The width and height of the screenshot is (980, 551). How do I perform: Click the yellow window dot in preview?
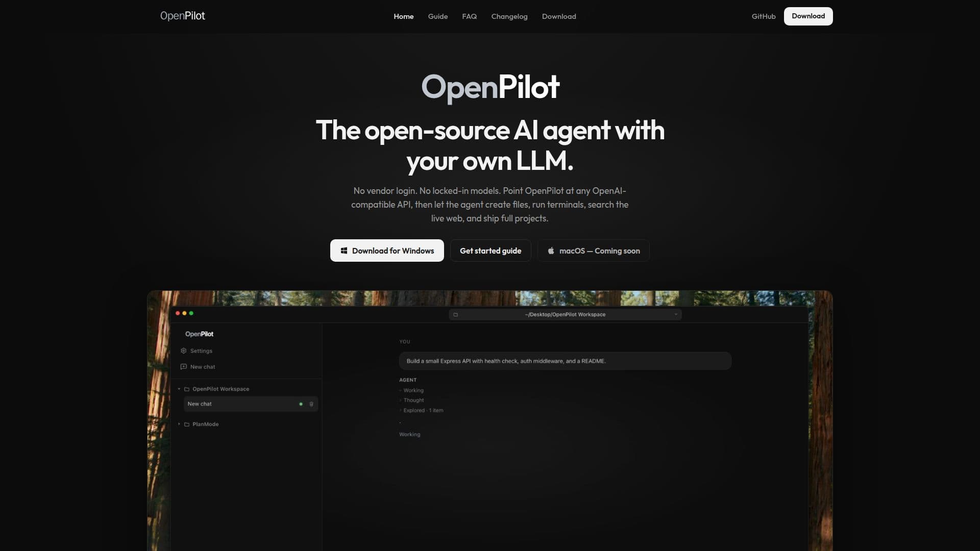[184, 313]
